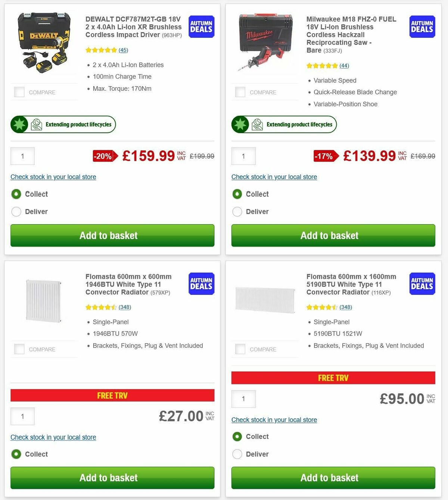
Task: Select Deliver for the DEWALT impact driver
Action: (x=16, y=212)
